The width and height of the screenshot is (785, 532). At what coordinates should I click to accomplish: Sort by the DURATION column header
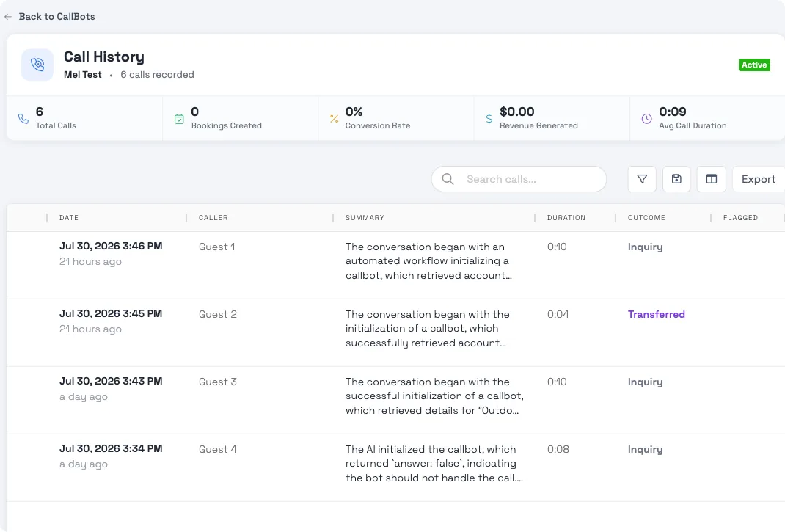[566, 217]
